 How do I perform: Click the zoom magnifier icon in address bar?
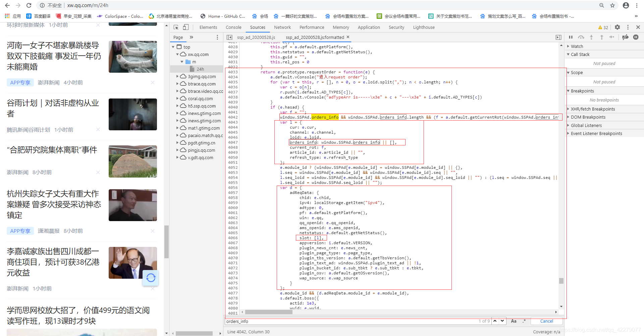coord(602,5)
